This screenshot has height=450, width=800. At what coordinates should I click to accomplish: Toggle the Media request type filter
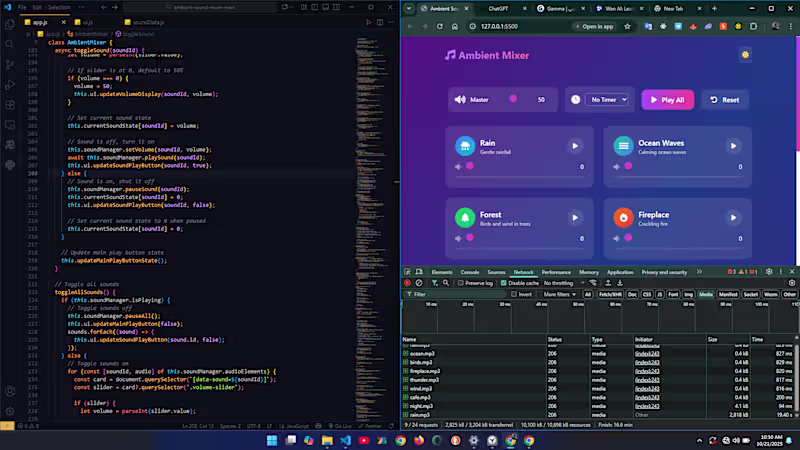pyautogui.click(x=706, y=294)
